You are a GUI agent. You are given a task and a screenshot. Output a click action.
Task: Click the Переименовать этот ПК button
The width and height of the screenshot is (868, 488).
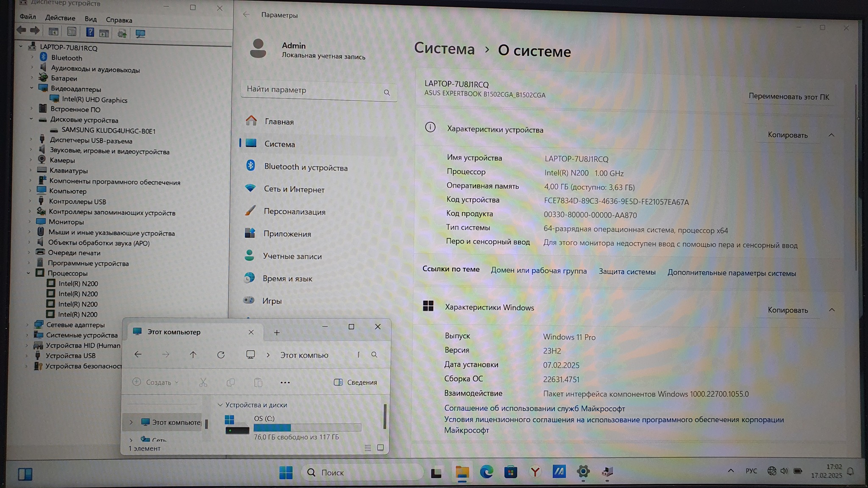[788, 97]
